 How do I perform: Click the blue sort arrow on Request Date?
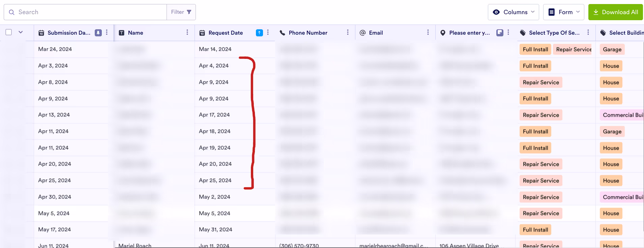pos(259,33)
